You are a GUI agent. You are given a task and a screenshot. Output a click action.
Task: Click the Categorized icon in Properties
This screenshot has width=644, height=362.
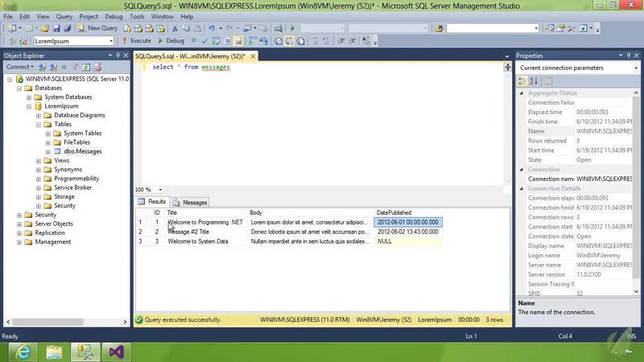522,81
